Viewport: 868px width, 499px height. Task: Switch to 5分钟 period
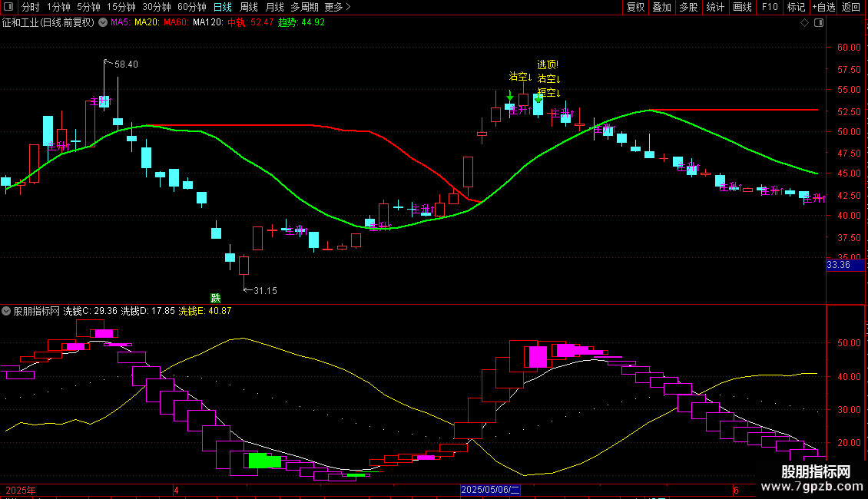(x=88, y=7)
